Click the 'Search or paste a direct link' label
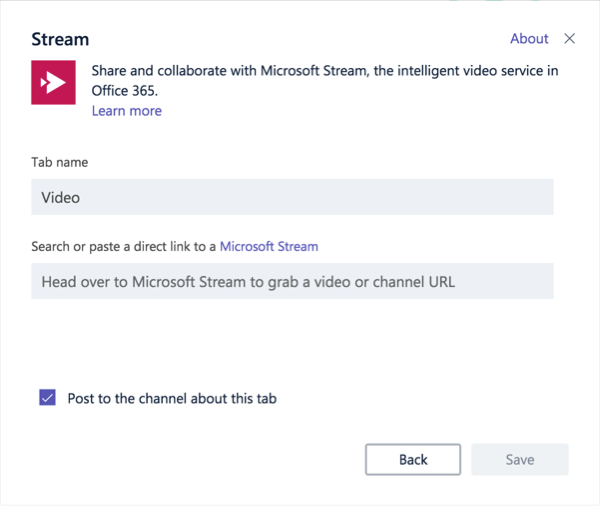This screenshot has width=600, height=506. click(124, 246)
